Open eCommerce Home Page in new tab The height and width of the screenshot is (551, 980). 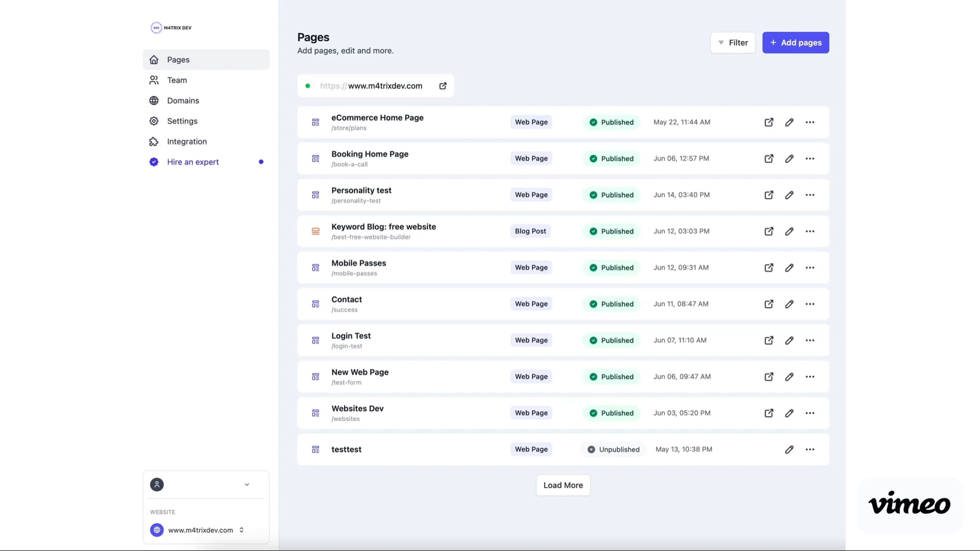pos(768,122)
